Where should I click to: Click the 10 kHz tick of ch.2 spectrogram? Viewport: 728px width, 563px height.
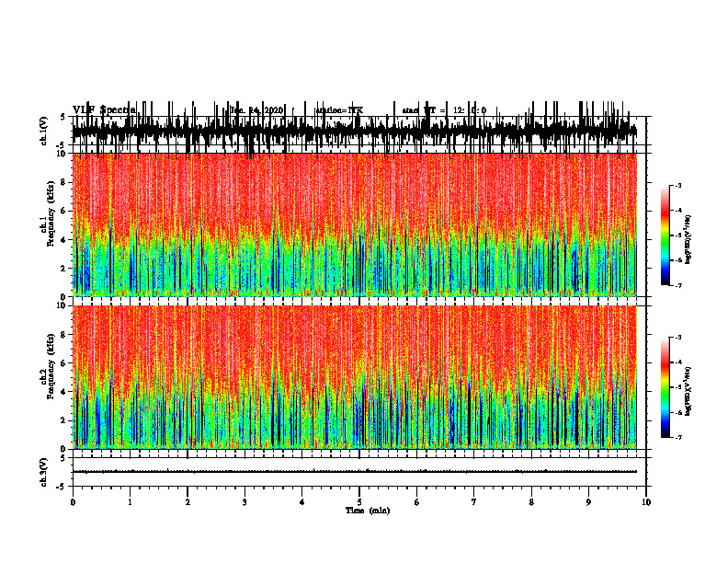(63, 305)
